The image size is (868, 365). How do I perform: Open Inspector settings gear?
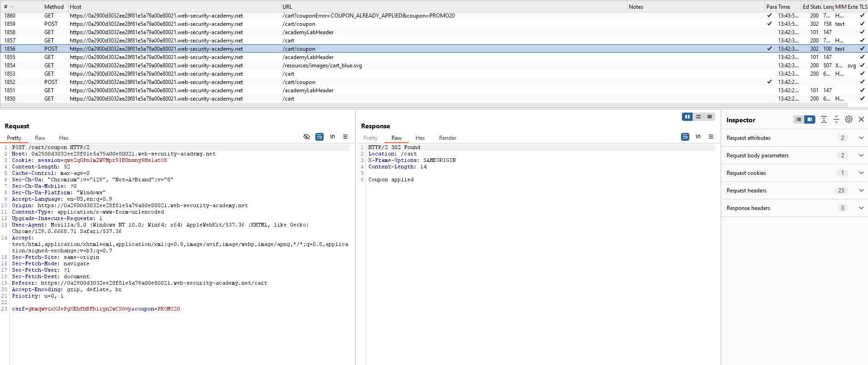pyautogui.click(x=849, y=120)
